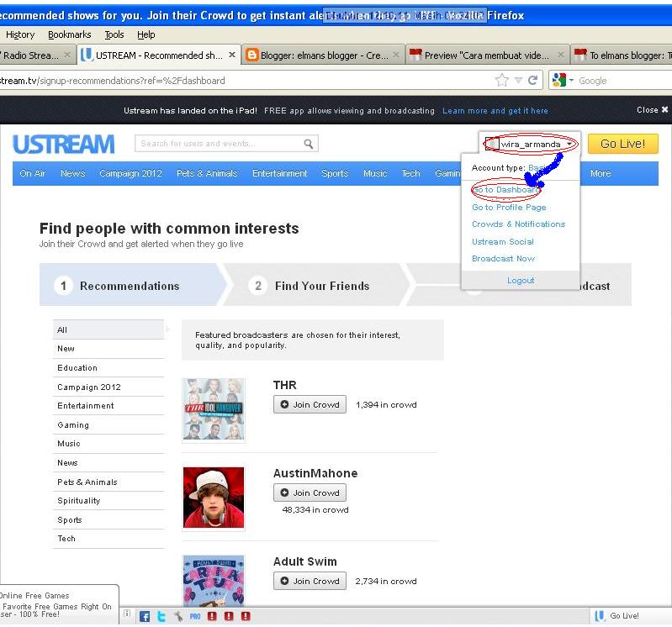Open Pets & Animals in navigation bar
The height and width of the screenshot is (627, 672).
[207, 173]
